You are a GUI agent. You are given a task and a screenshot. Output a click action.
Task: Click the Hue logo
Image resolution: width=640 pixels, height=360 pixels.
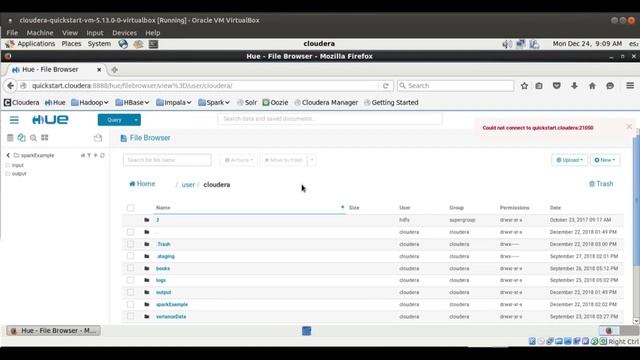(x=50, y=120)
